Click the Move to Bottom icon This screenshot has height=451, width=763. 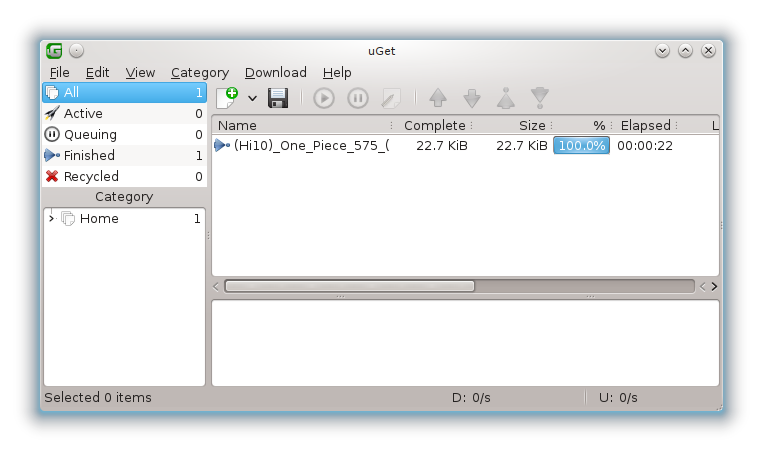[540, 98]
